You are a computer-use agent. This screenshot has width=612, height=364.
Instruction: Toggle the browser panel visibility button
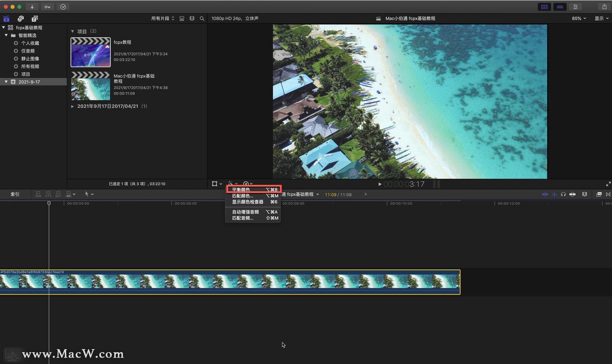(x=544, y=7)
